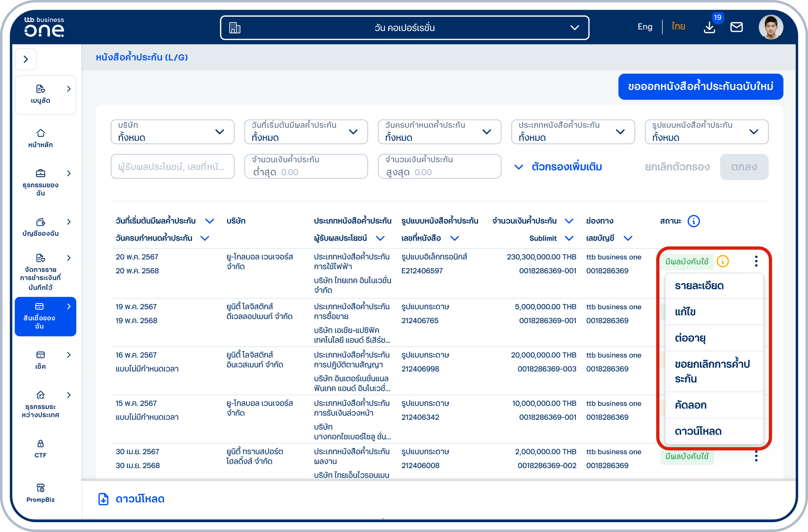Open three-dot menu for first row E212406597
808x532 pixels.
756,261
